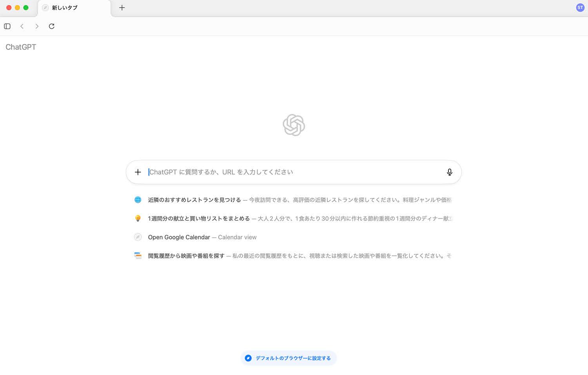Click the ChatGPT logo in center
Viewport: 588px width, 375px height.
tap(294, 125)
